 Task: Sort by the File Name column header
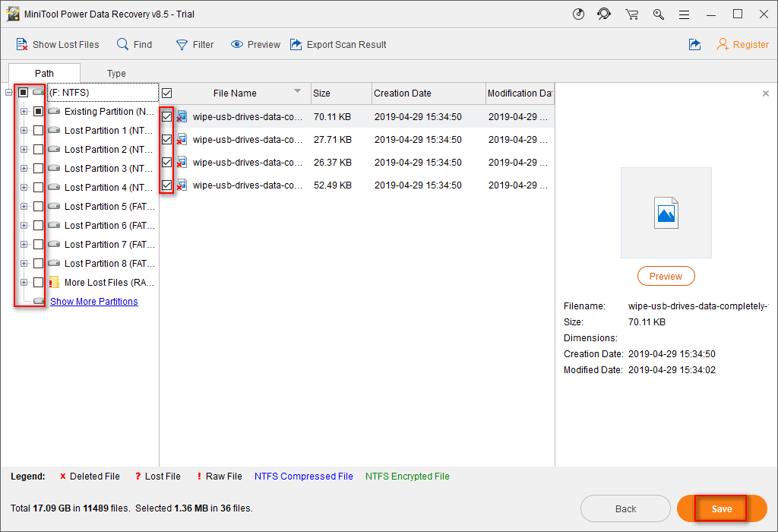[236, 93]
